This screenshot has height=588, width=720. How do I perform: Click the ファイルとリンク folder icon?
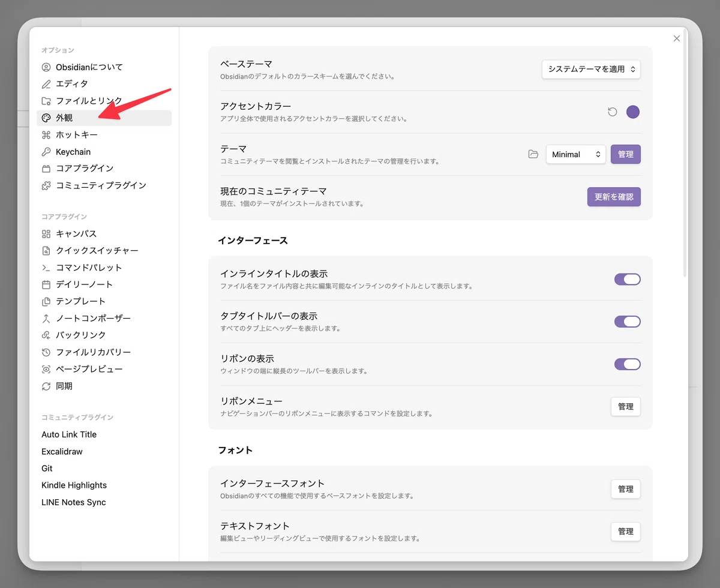click(x=46, y=101)
